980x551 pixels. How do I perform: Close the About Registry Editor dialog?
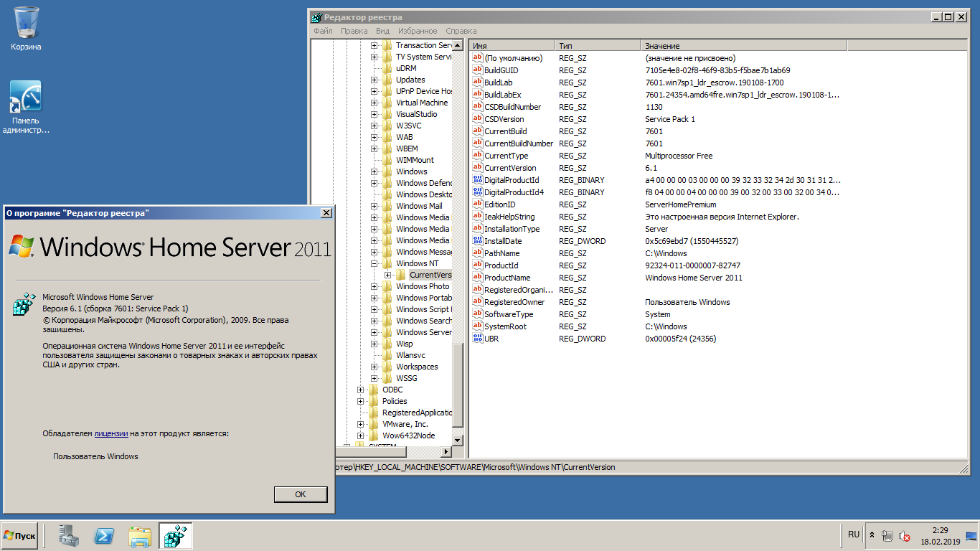pos(326,213)
